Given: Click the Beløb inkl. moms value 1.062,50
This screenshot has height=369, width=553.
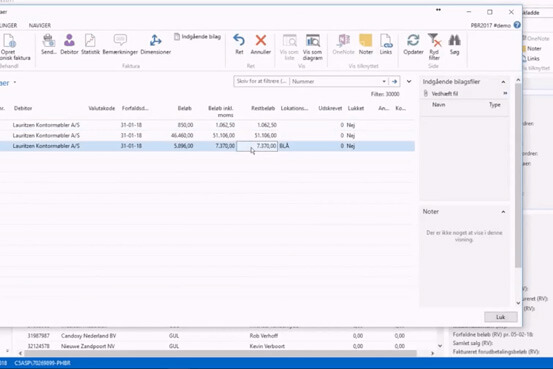Looking at the screenshot, I should [225, 125].
